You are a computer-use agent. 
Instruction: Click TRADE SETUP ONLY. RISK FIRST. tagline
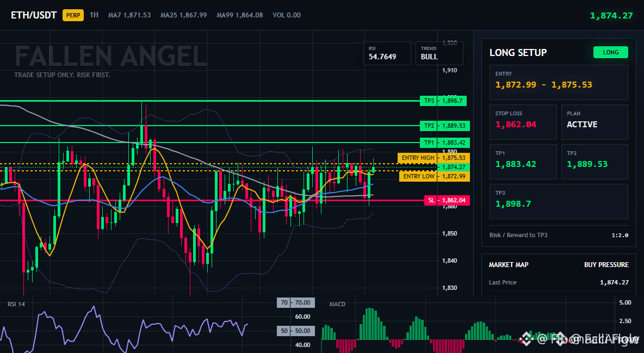pos(62,75)
